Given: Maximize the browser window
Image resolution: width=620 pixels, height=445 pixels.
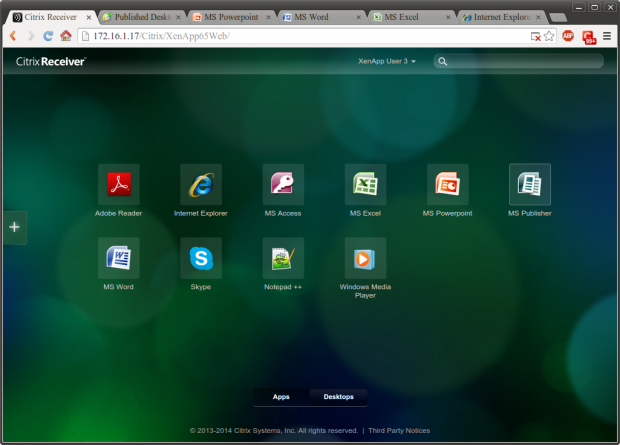Looking at the screenshot, I should coord(594,7).
